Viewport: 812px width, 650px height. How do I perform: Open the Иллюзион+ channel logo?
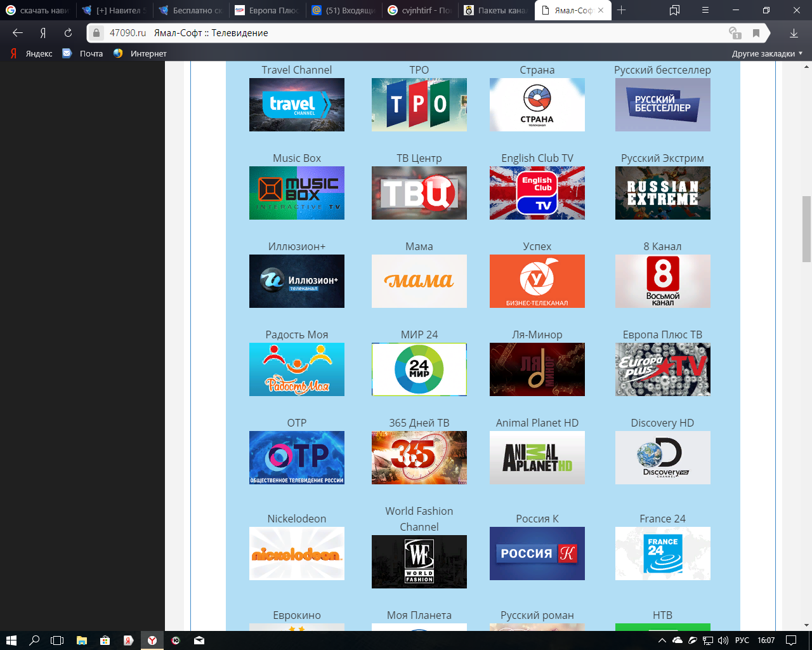point(297,281)
